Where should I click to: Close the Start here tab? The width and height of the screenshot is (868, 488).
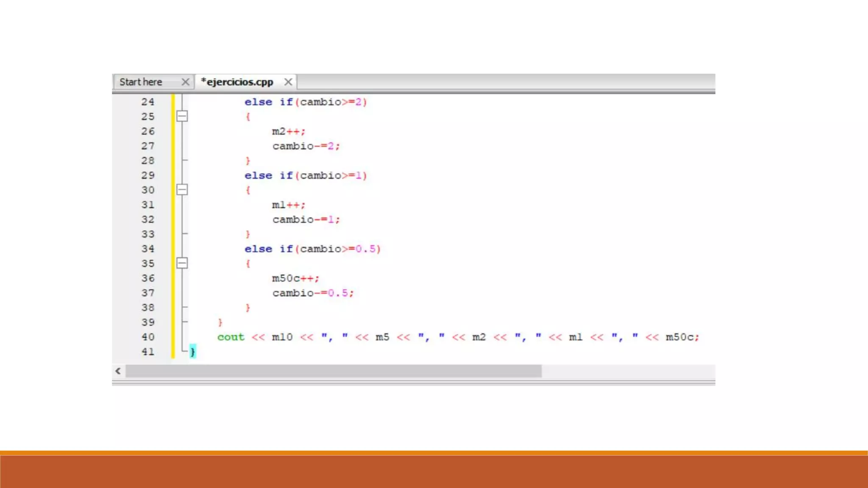(185, 82)
